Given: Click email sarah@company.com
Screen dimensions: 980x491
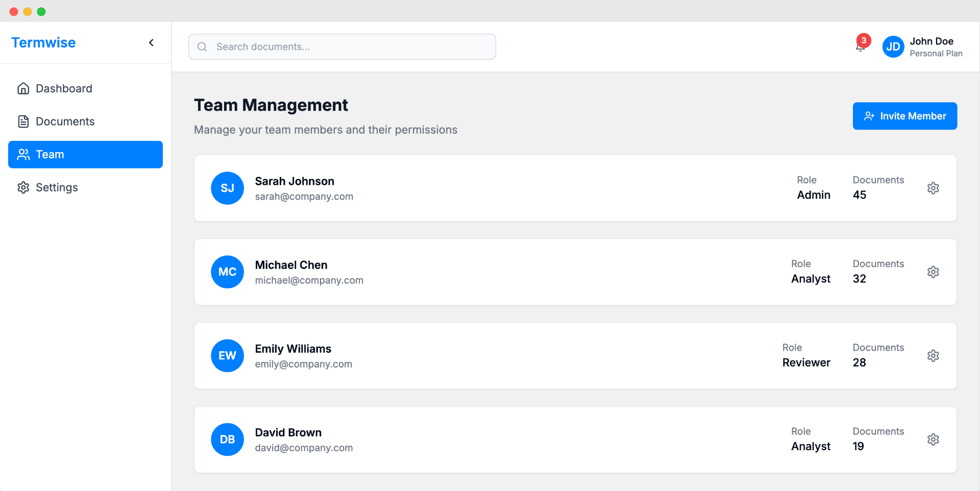Looking at the screenshot, I should pos(304,197).
